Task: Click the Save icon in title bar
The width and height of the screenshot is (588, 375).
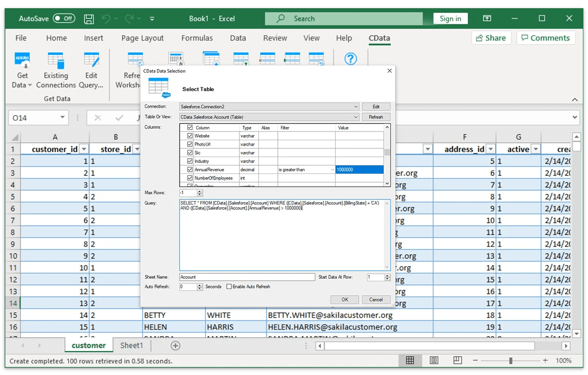Action: click(89, 19)
